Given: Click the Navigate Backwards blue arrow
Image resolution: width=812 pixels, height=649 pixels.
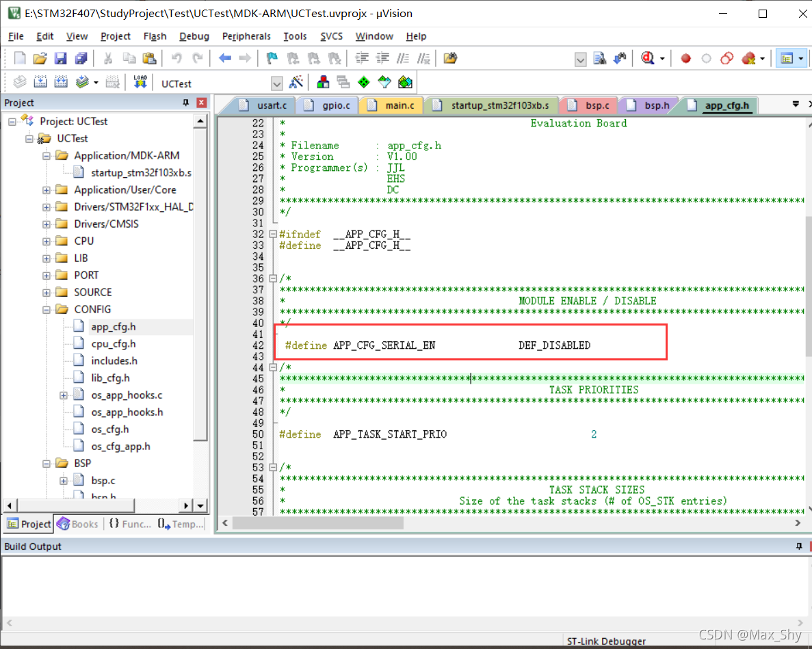Looking at the screenshot, I should click(x=225, y=59).
